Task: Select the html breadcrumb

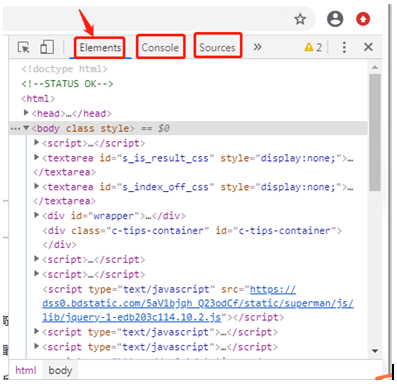Action: point(26,370)
